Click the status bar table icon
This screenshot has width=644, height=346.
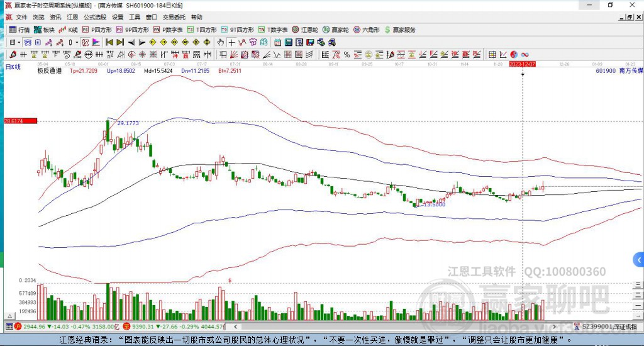coord(9,326)
